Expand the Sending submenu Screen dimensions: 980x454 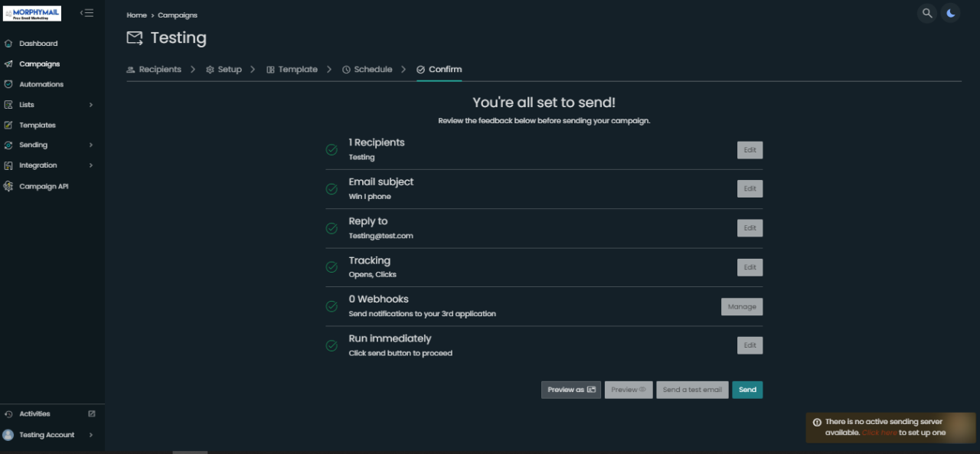pos(91,145)
